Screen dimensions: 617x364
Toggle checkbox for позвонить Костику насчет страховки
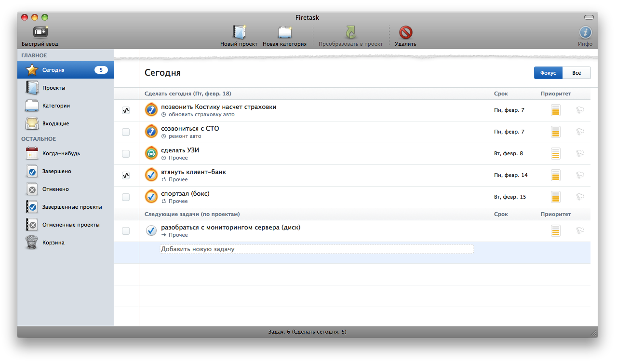tap(126, 110)
